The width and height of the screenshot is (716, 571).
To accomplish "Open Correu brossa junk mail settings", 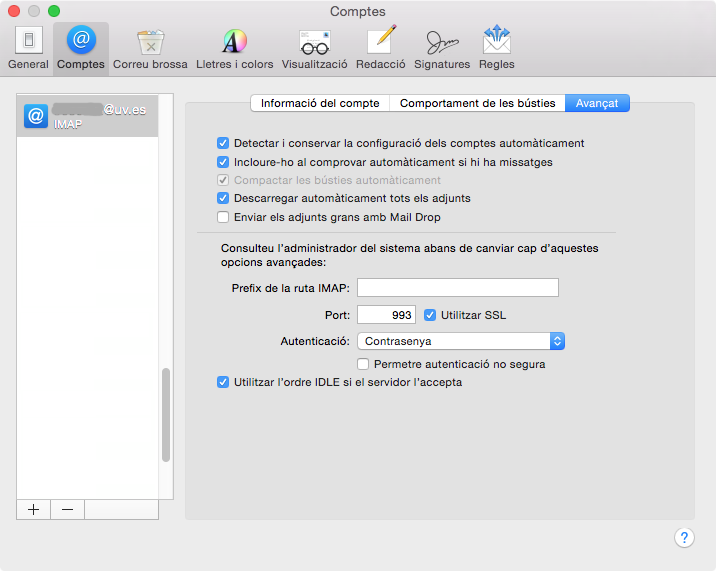I will pos(150,48).
